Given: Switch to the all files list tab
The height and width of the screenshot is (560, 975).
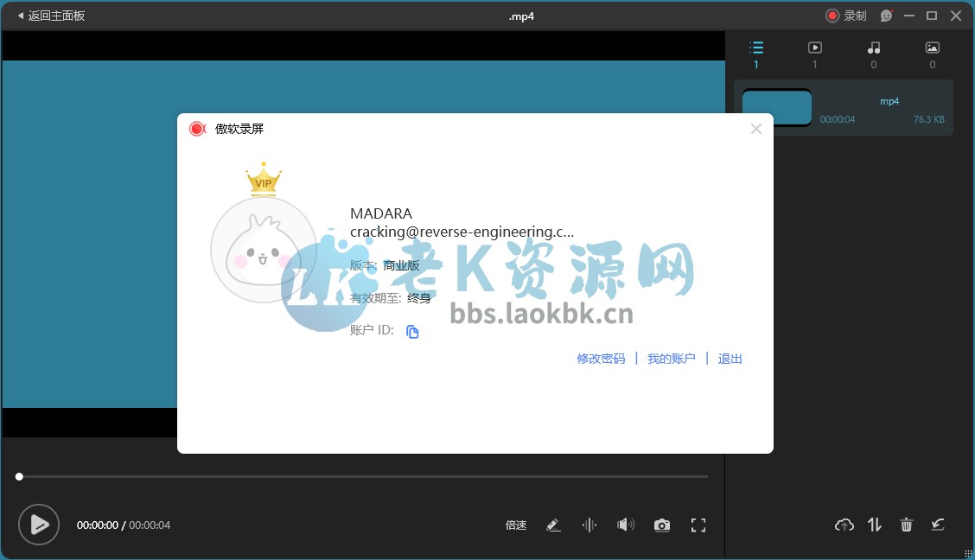Looking at the screenshot, I should 756,54.
